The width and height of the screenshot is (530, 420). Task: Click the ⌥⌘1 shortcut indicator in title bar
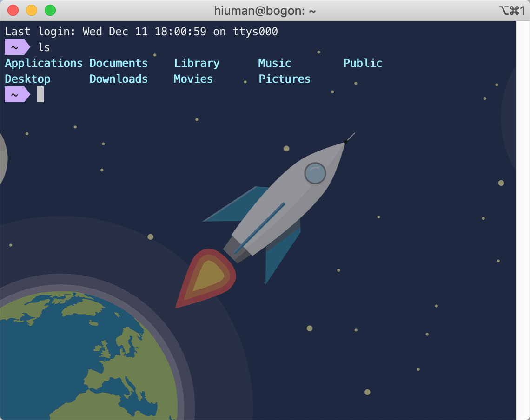point(512,11)
